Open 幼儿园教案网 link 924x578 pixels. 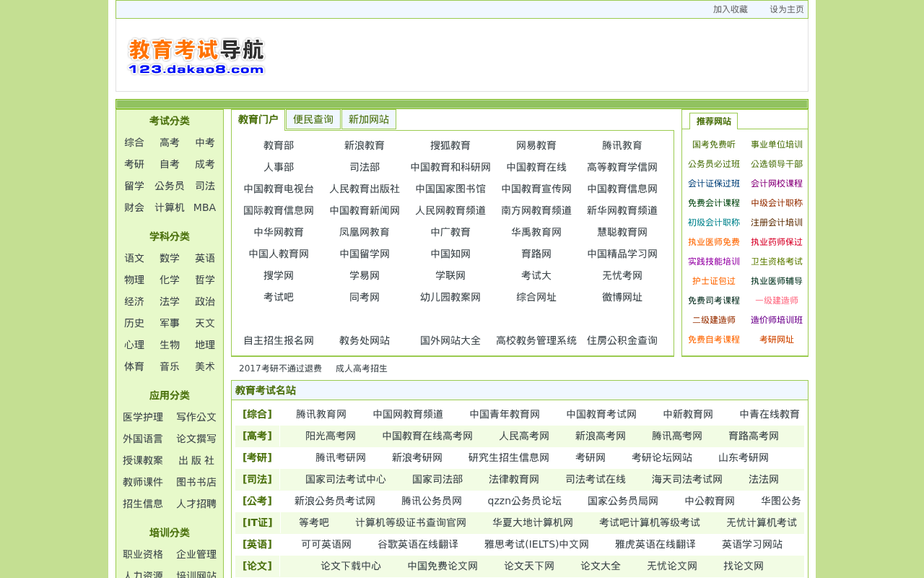point(450,298)
